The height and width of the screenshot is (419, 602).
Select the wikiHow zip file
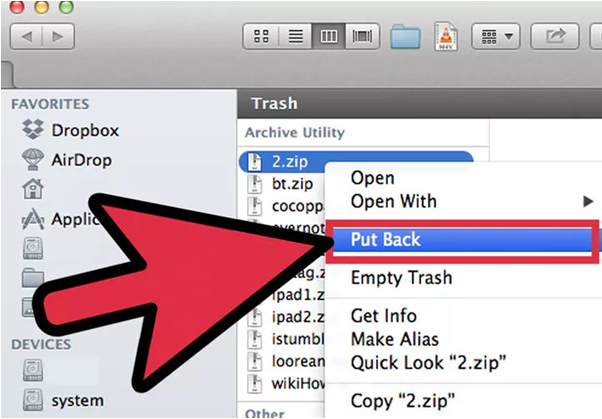298,383
